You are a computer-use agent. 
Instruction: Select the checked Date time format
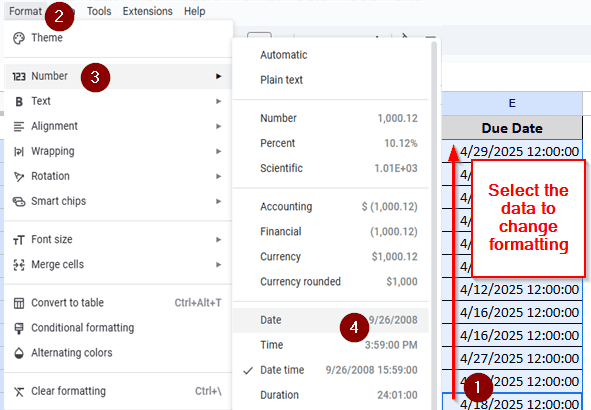(331, 370)
